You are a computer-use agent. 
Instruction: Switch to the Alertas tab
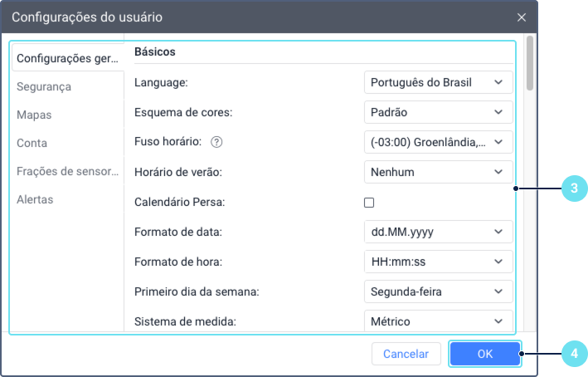click(x=35, y=199)
